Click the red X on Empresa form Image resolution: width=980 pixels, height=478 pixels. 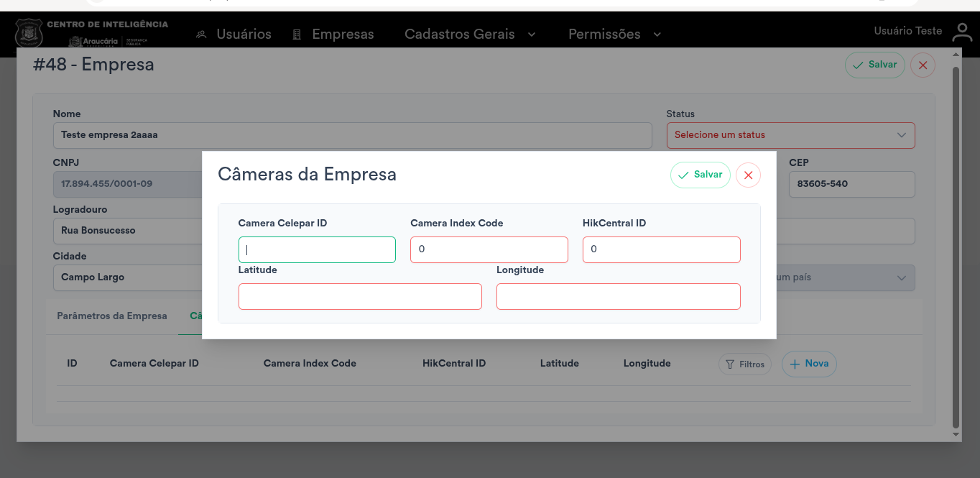(923, 65)
